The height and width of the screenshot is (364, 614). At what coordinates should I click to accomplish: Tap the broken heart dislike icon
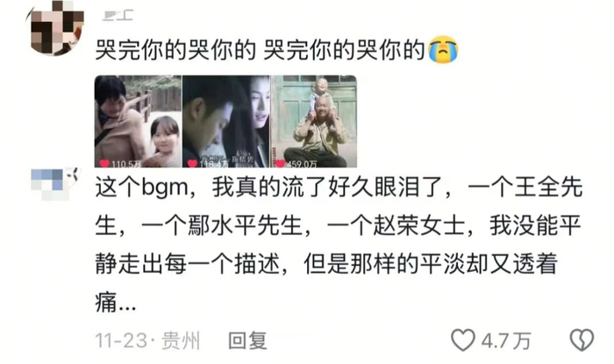coord(582,339)
